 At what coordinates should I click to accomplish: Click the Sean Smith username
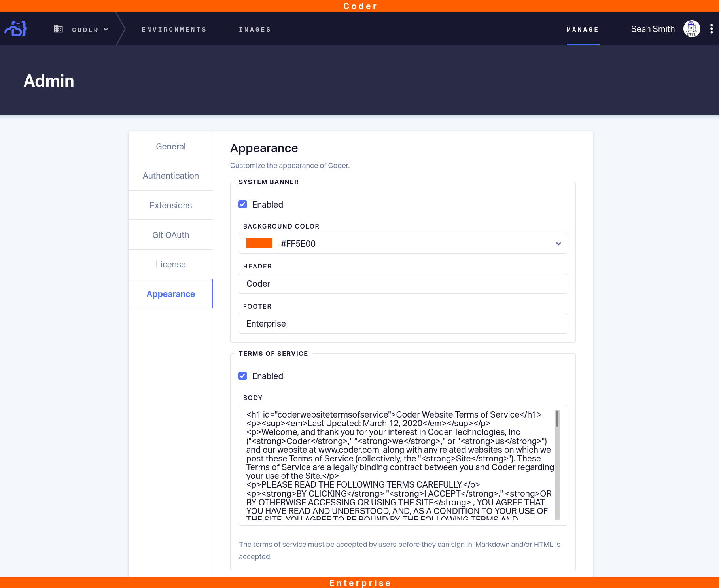coord(653,29)
